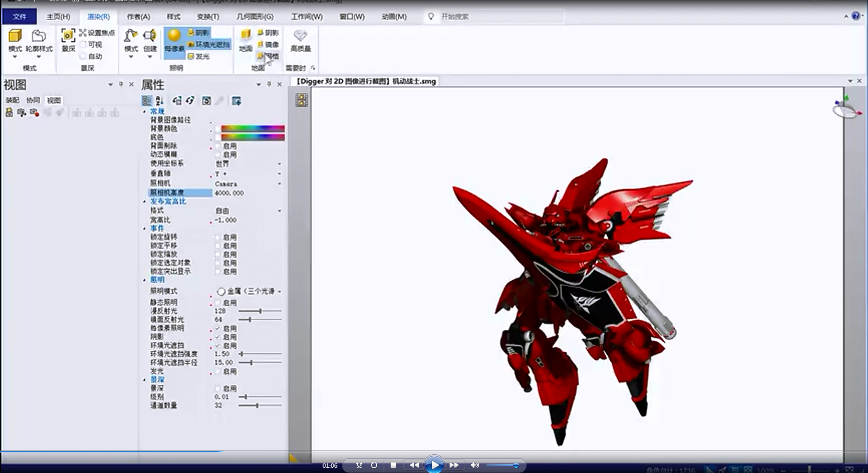Toggle 锁定旋转 enable checkbox

(x=218, y=237)
